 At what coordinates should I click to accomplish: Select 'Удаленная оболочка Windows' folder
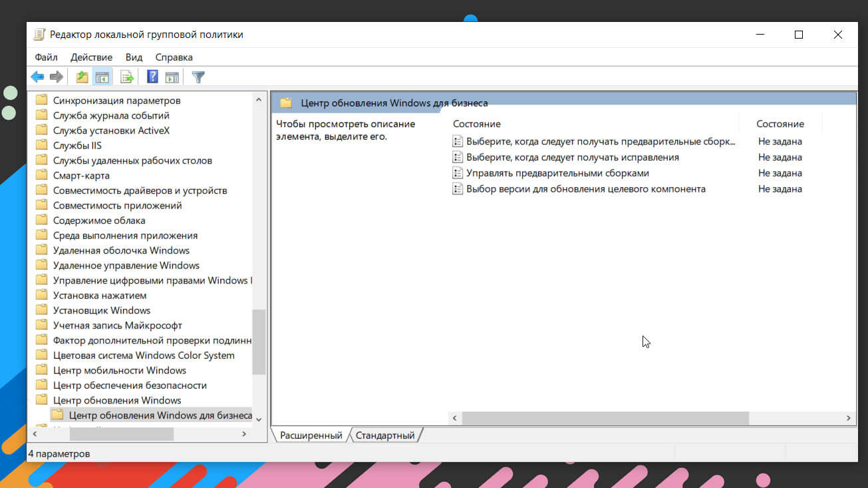point(121,250)
